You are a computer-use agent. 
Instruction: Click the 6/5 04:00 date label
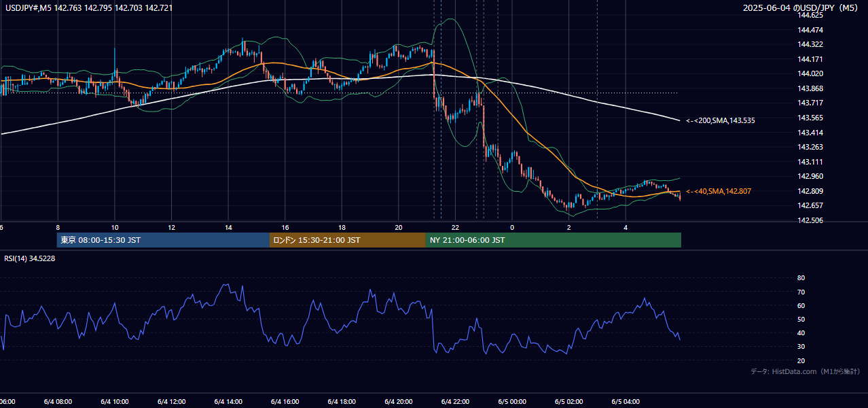click(x=626, y=402)
